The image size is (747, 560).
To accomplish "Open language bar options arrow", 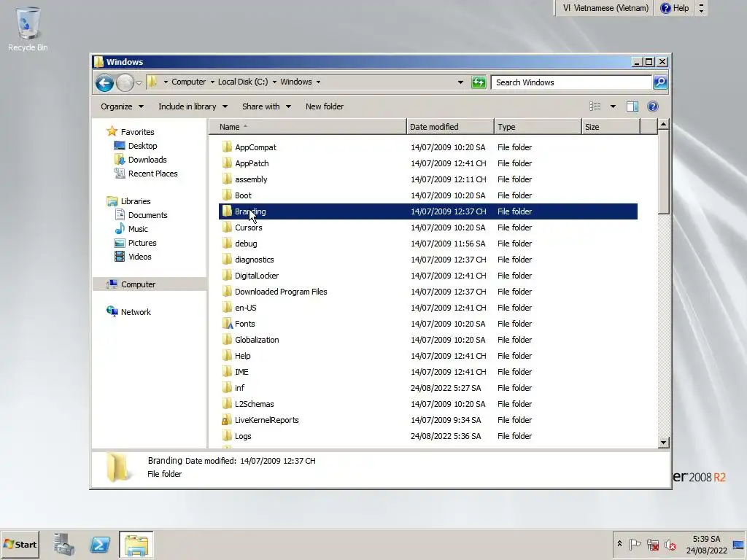I will 701,8.
